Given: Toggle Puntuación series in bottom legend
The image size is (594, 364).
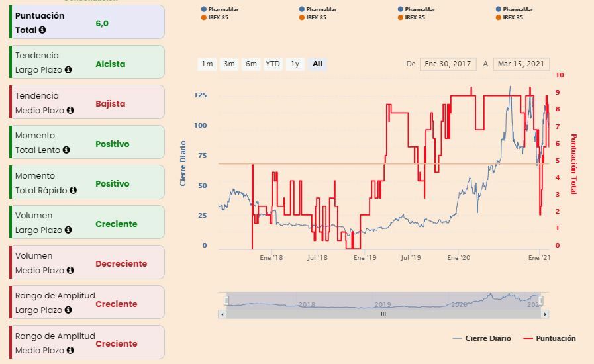Looking at the screenshot, I should 550,338.
